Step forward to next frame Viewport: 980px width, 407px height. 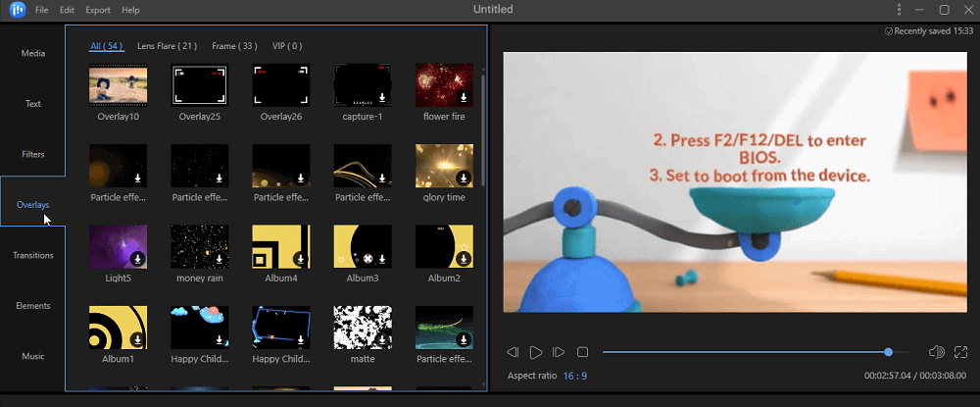[x=559, y=352]
